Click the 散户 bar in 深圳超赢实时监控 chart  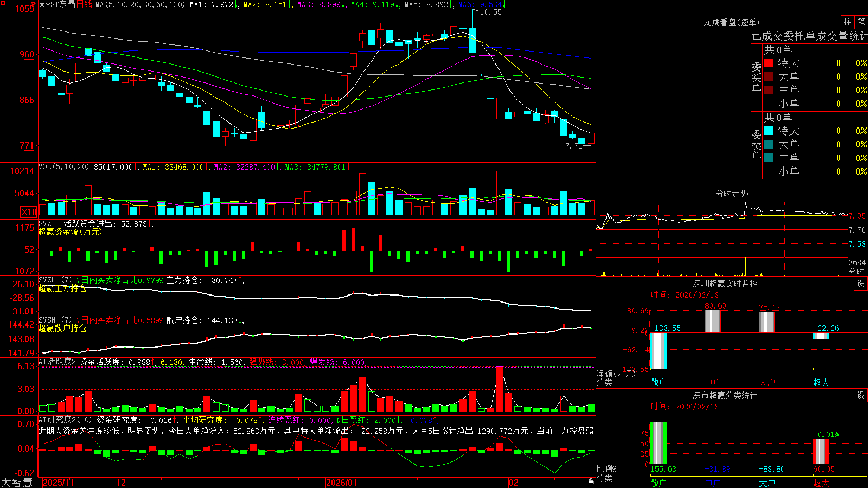coord(659,351)
